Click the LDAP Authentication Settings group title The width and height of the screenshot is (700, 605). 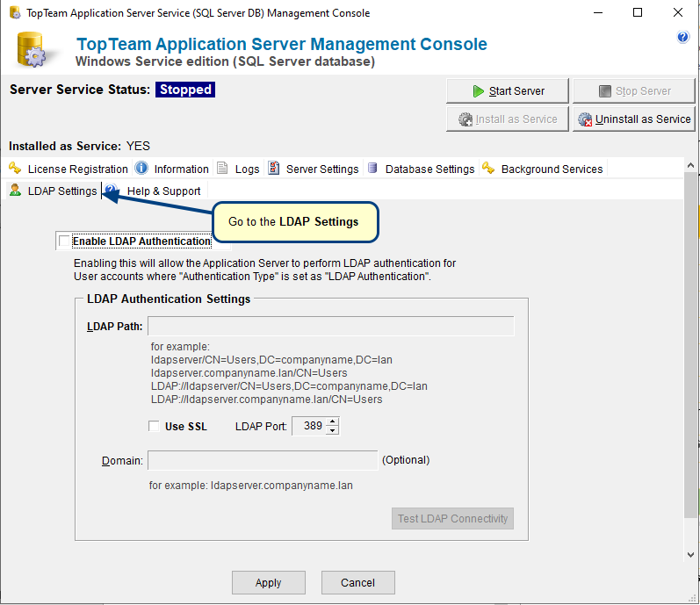(x=169, y=299)
